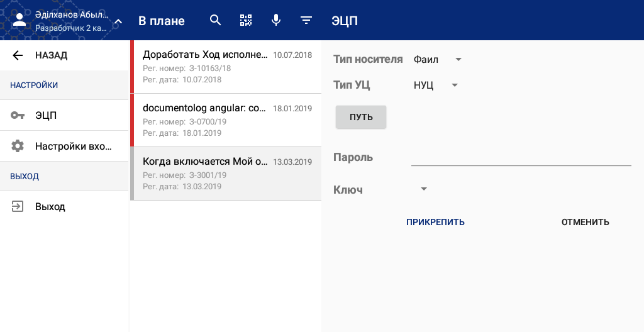Click the search magnifier icon

[x=216, y=20]
